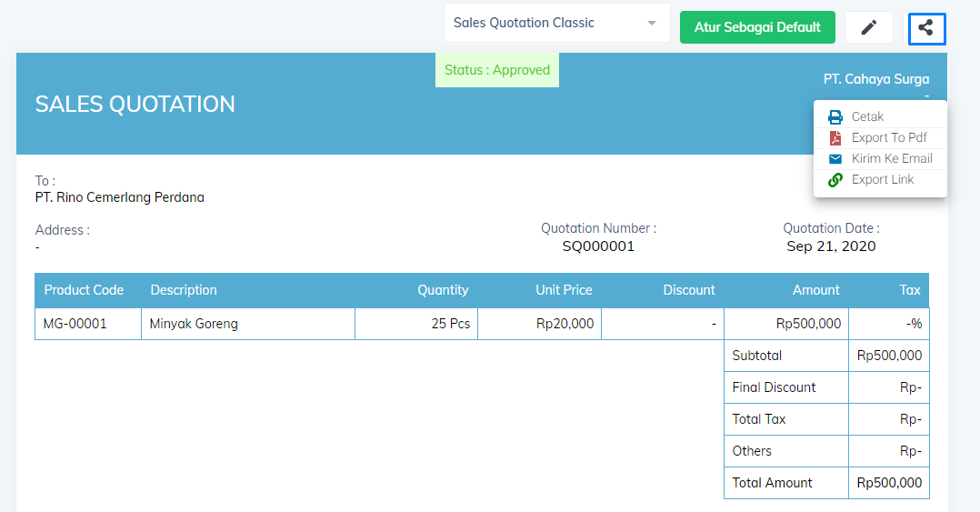Screen dimensions: 980x512
Task: Open the Sales Quotation Classic template dropdown
Action: point(557,23)
